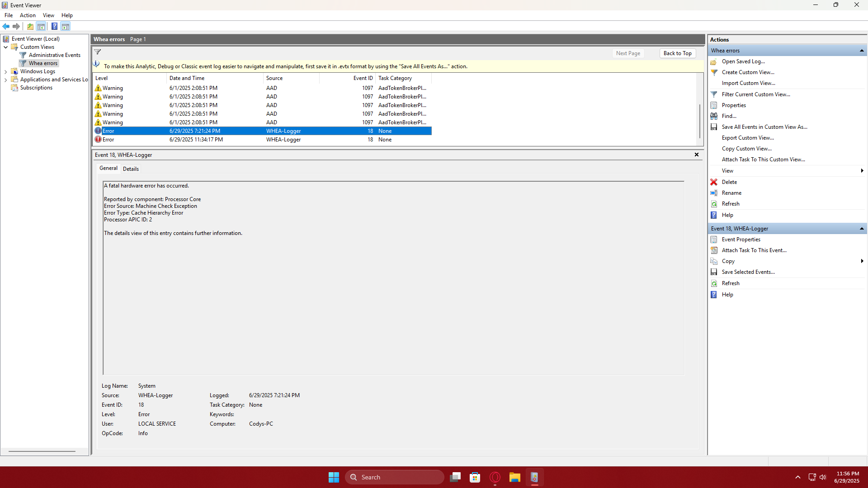Open Opera browser from taskbar
The height and width of the screenshot is (488, 868).
point(495,477)
